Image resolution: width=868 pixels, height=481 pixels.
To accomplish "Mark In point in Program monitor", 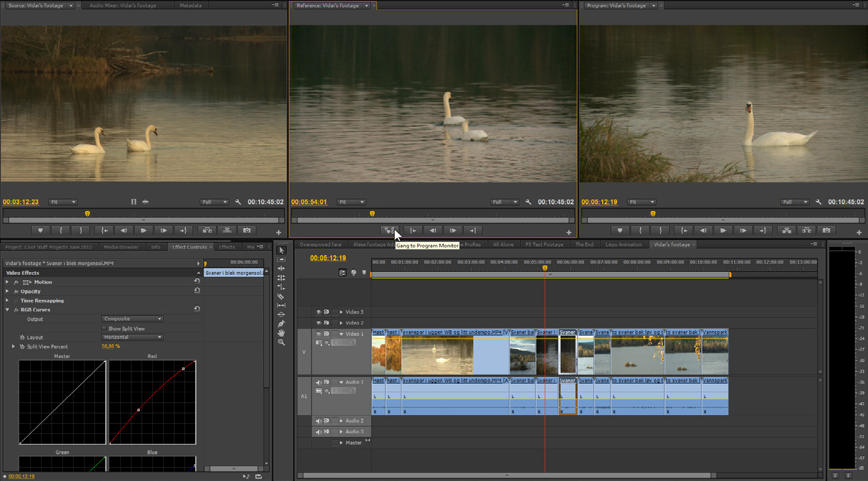I will tap(640, 230).
